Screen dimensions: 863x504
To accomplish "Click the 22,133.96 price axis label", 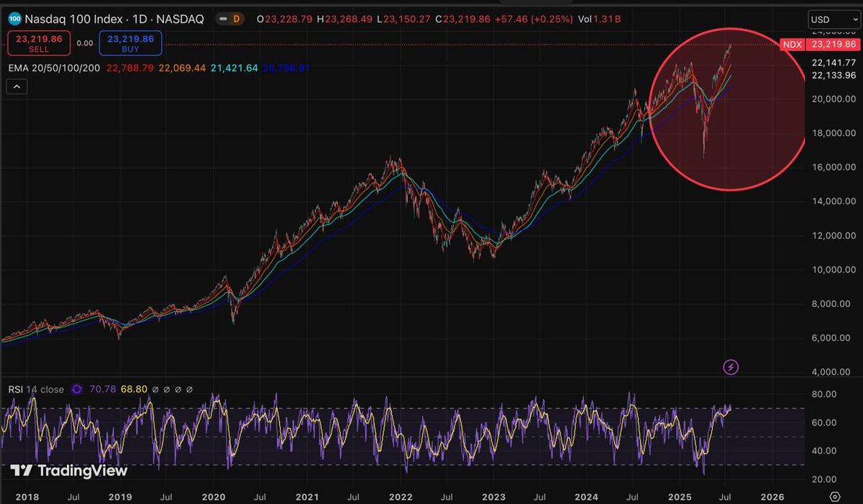I will (x=832, y=75).
